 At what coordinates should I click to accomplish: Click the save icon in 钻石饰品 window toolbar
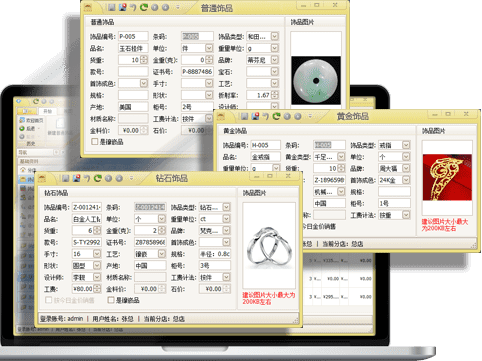[x=65, y=178]
